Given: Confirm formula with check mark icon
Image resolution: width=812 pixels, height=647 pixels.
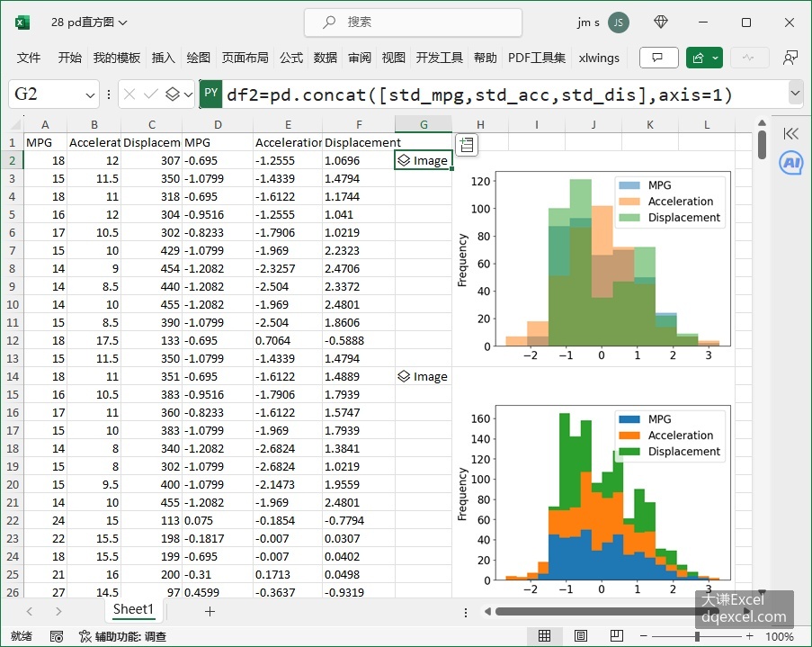Looking at the screenshot, I should click(151, 94).
